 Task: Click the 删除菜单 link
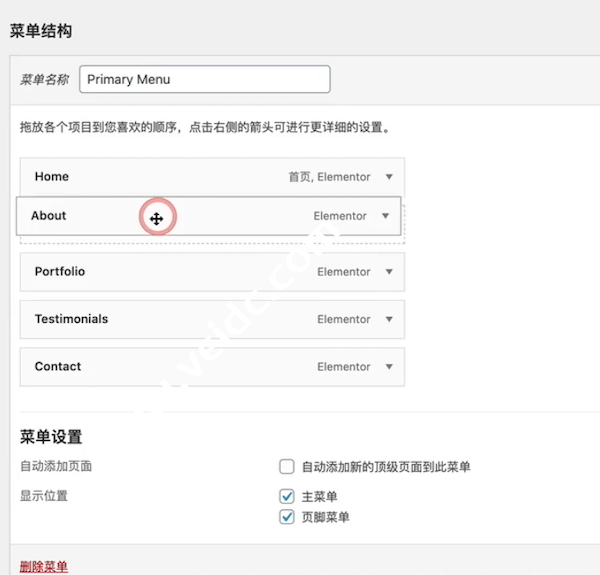pos(44,567)
